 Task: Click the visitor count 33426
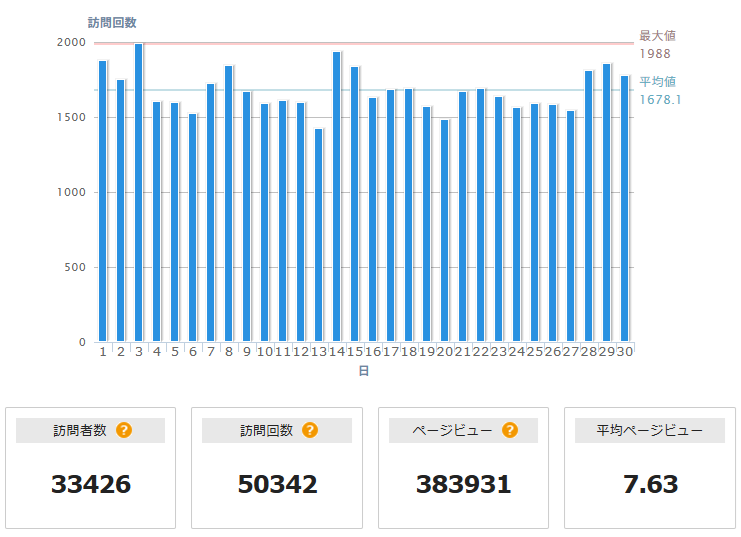click(x=91, y=484)
